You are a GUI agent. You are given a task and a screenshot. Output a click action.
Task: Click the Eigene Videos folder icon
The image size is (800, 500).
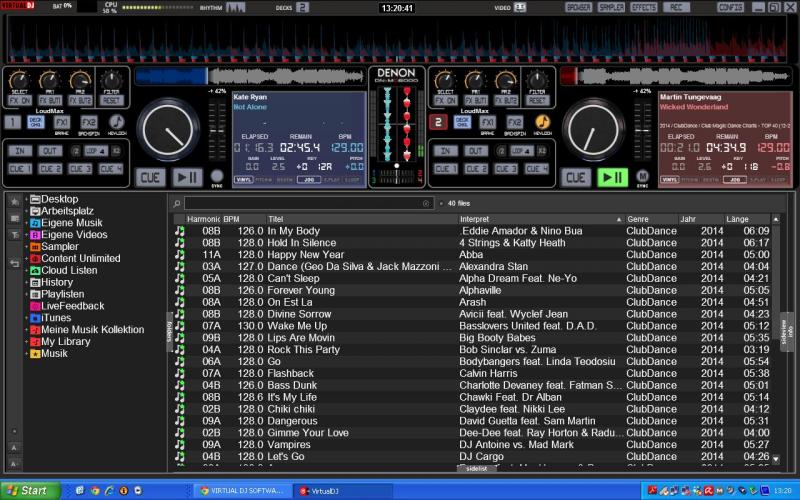click(x=35, y=235)
